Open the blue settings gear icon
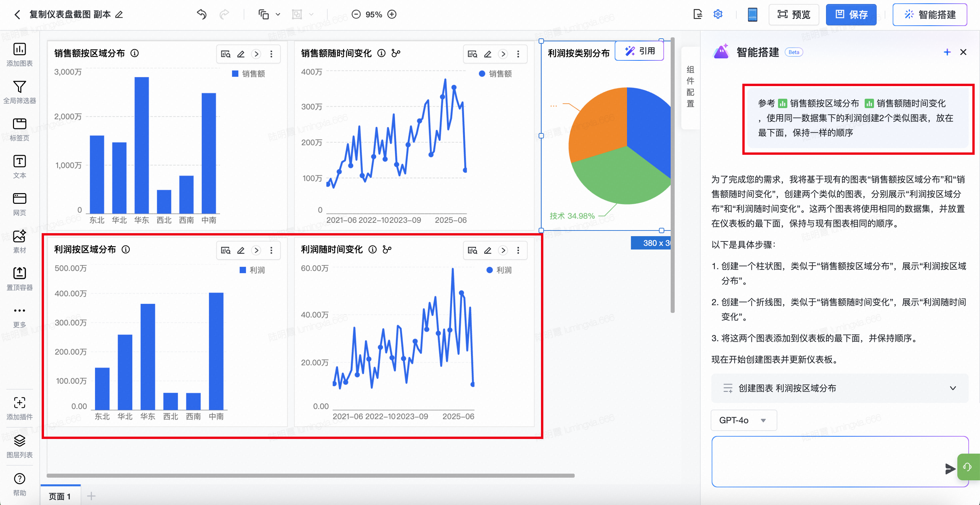This screenshot has height=505, width=980. (717, 14)
